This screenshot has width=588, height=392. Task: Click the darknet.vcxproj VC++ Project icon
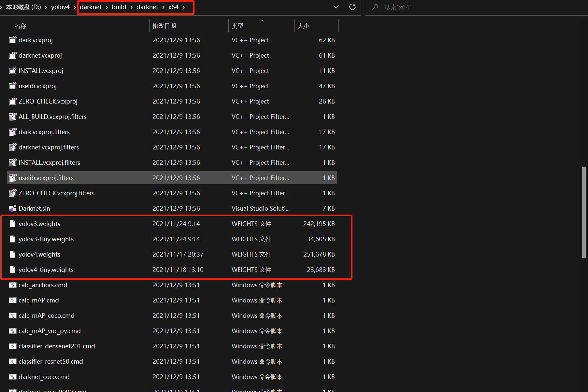point(12,55)
